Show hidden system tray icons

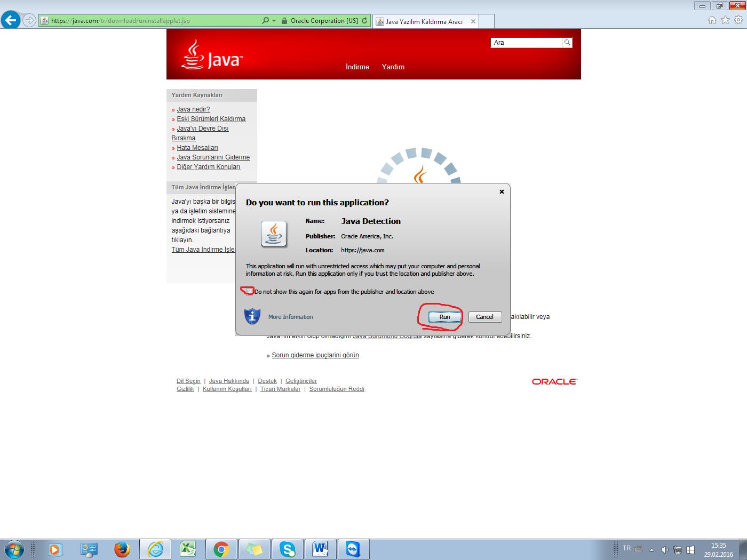pos(651,549)
